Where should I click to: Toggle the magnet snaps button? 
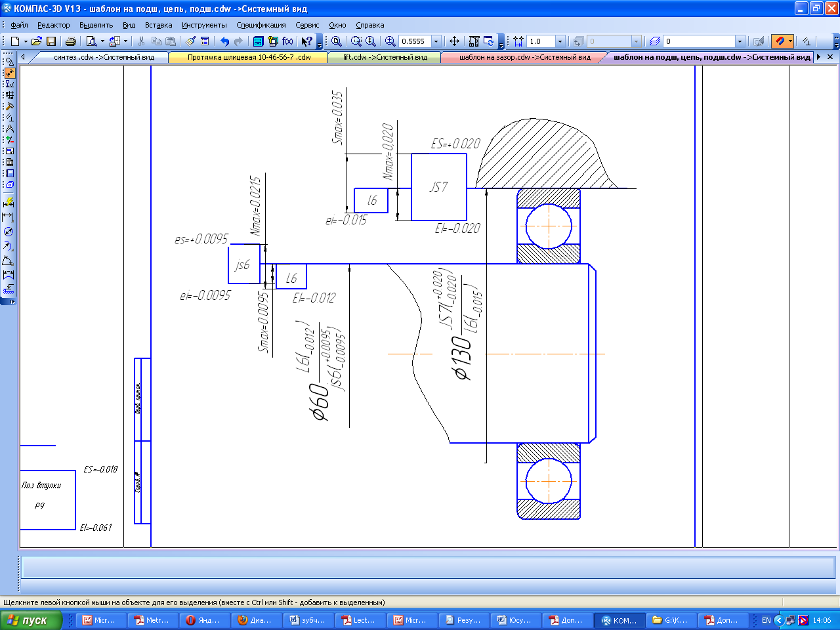(x=779, y=41)
